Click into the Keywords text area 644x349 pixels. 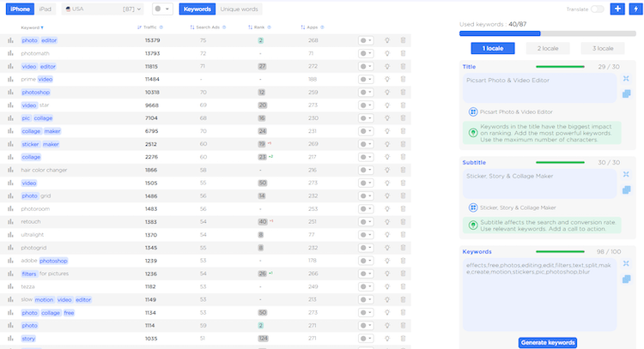(x=539, y=294)
